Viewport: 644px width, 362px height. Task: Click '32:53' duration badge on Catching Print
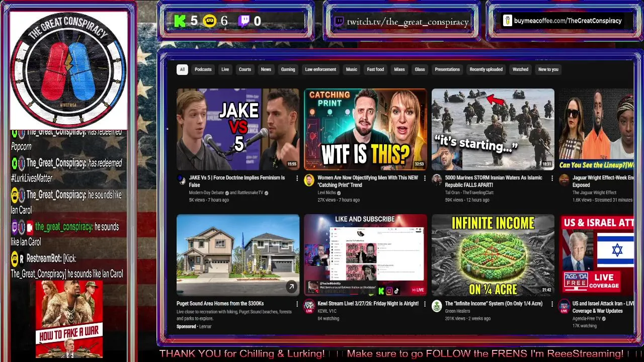[x=420, y=164]
